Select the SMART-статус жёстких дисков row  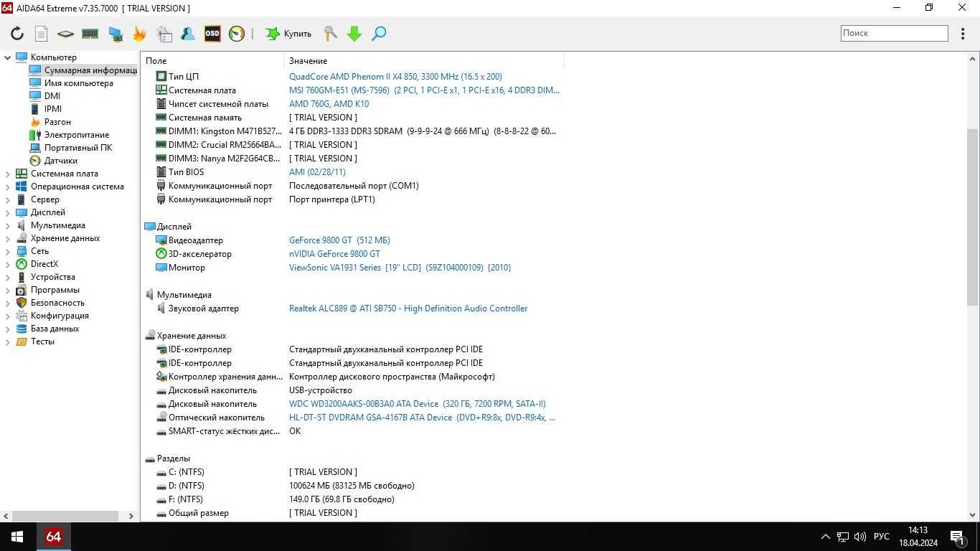click(x=352, y=431)
